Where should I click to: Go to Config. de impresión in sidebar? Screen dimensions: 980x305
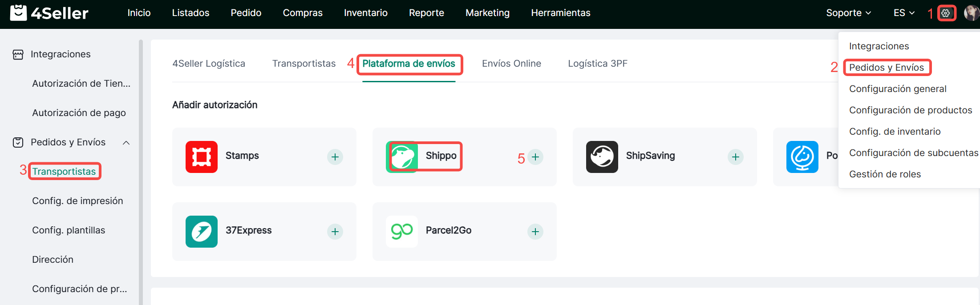click(x=77, y=201)
